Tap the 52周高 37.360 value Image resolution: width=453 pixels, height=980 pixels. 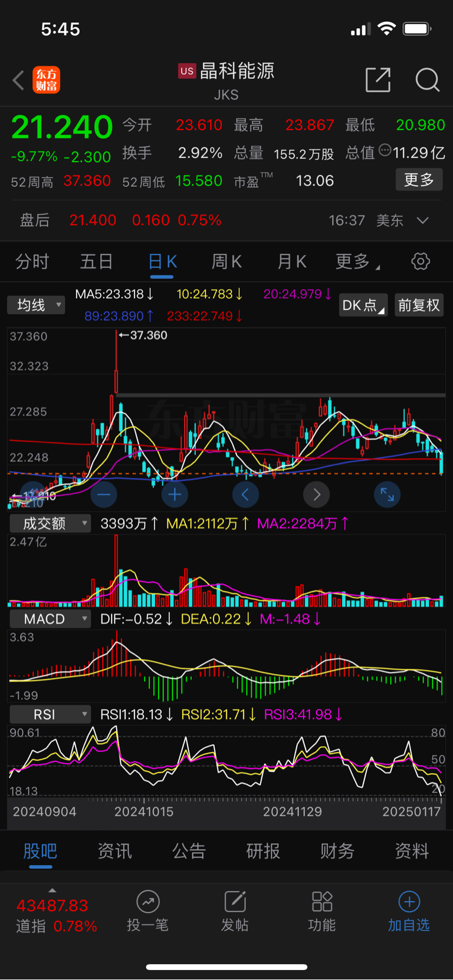[x=87, y=181]
